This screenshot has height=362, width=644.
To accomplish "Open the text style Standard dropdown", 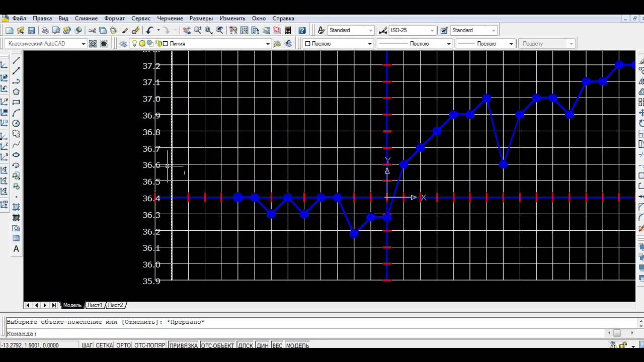I will point(351,31).
